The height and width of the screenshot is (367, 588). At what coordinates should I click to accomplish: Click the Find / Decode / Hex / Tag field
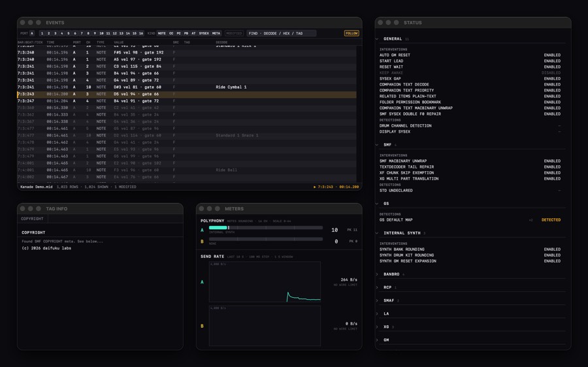coord(281,33)
